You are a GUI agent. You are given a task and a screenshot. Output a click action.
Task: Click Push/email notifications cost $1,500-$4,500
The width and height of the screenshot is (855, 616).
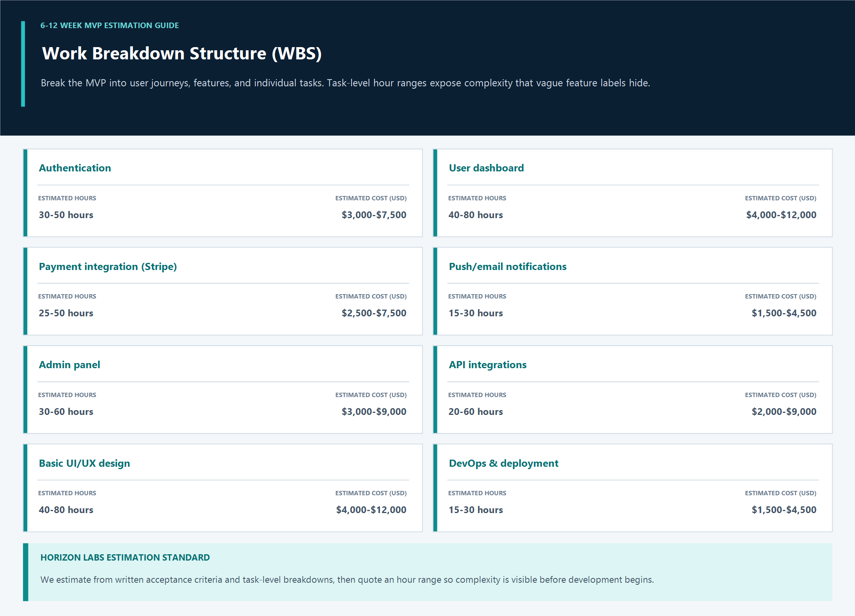[x=784, y=313]
